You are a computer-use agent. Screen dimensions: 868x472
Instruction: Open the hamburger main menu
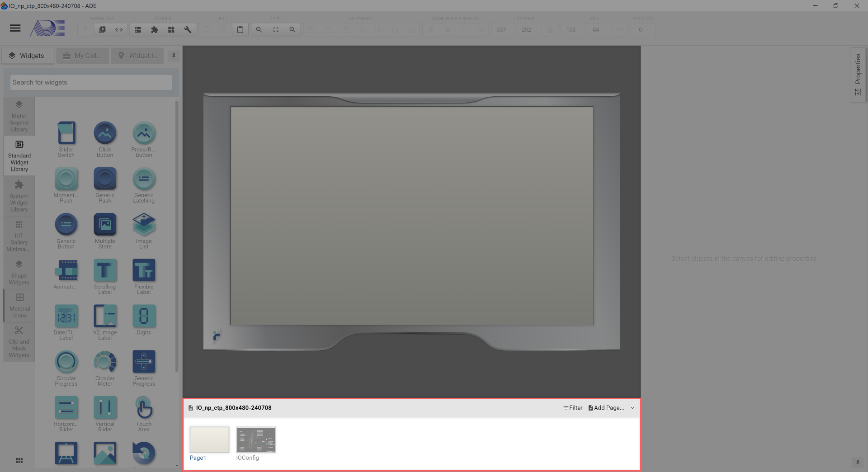click(15, 28)
